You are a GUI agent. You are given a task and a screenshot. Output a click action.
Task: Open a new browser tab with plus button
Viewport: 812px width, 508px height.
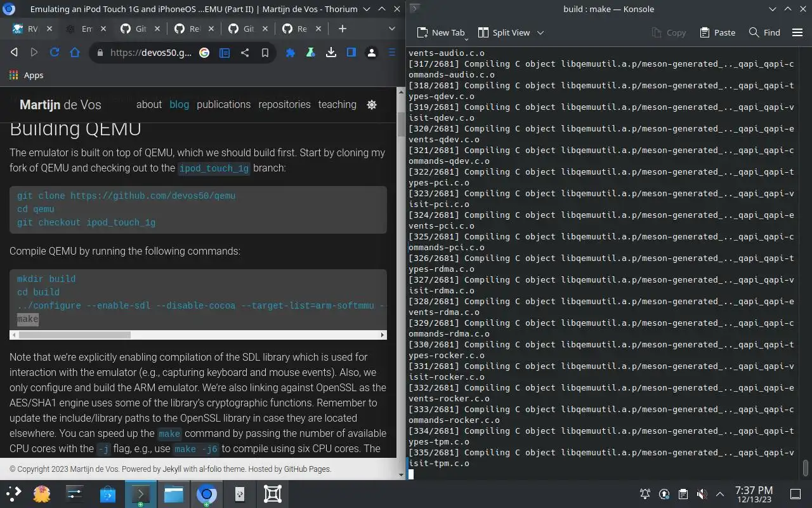(343, 29)
